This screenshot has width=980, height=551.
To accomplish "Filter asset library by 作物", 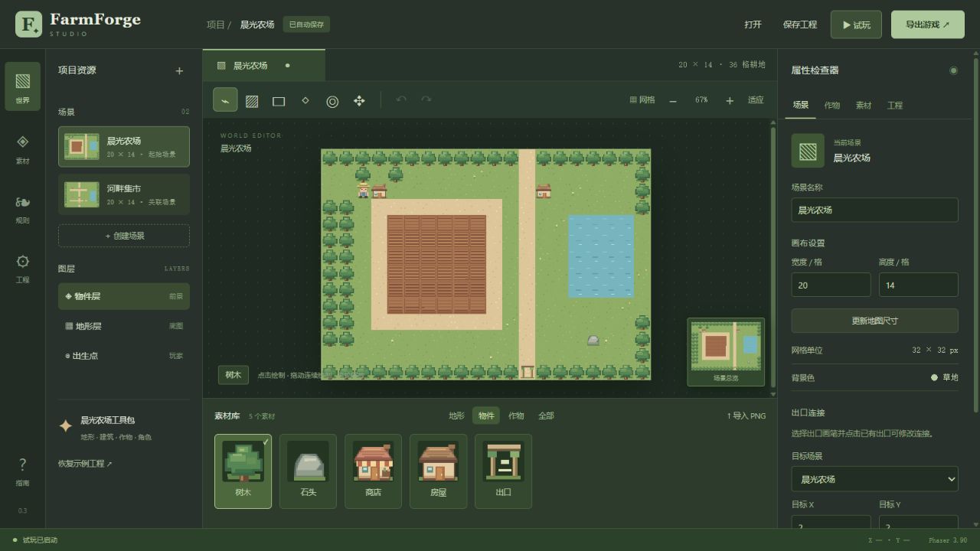I will (x=516, y=416).
